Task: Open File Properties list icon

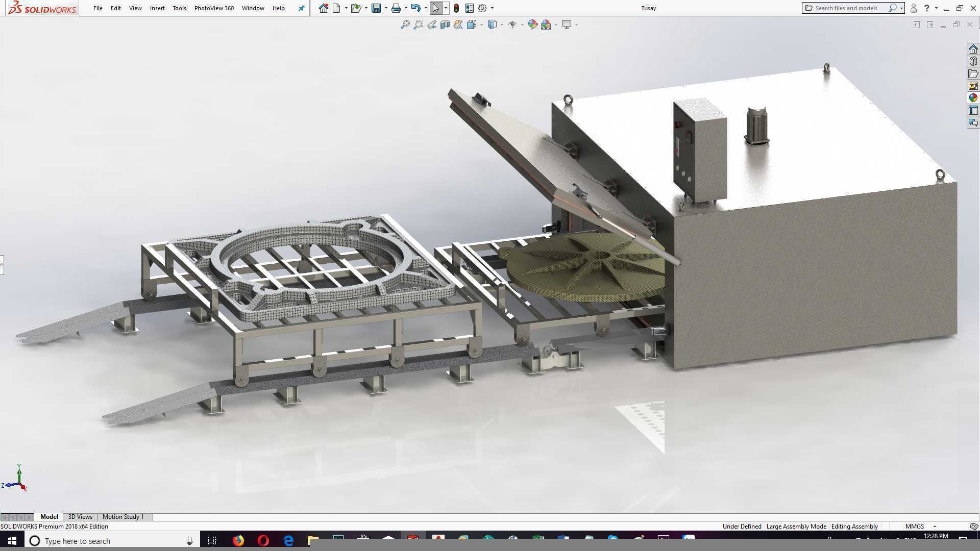Action: coord(470,8)
